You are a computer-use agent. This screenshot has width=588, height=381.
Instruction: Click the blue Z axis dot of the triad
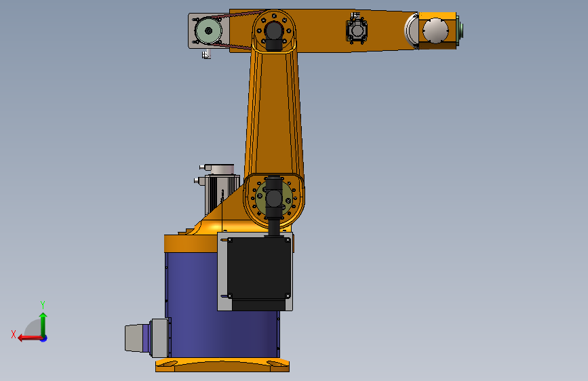(x=44, y=338)
